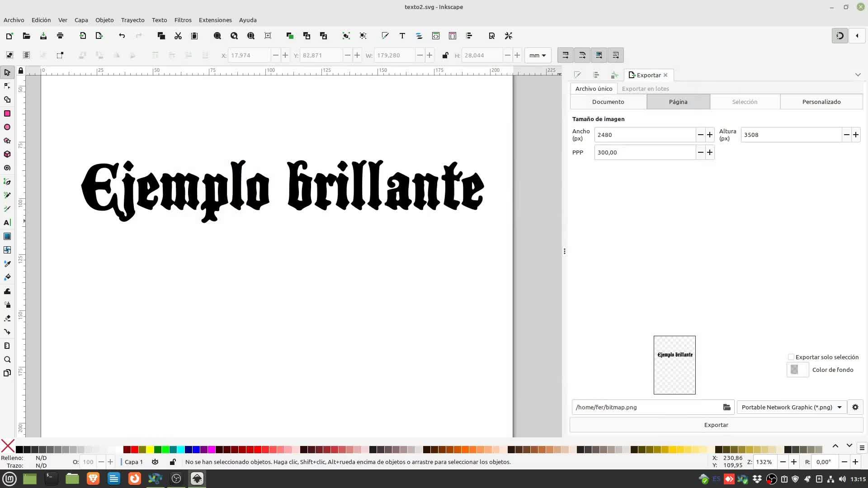
Task: Switch to Exportar en lotes tab
Action: (645, 89)
